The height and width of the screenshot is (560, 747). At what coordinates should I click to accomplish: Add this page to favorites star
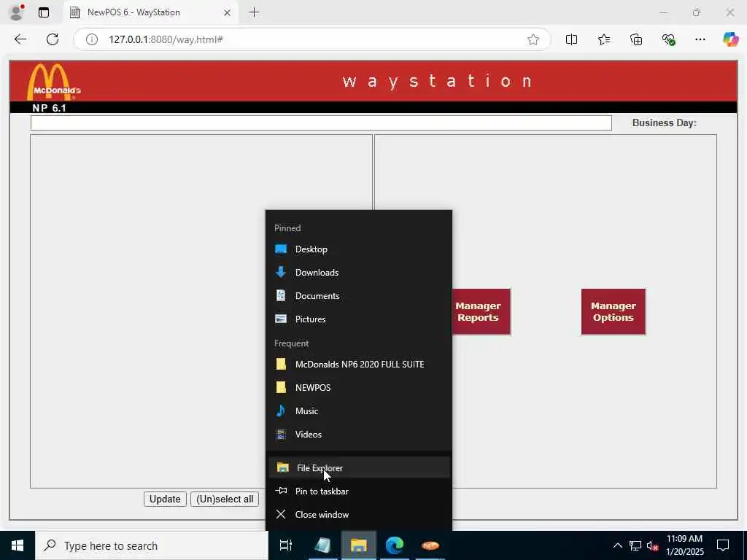coord(533,39)
